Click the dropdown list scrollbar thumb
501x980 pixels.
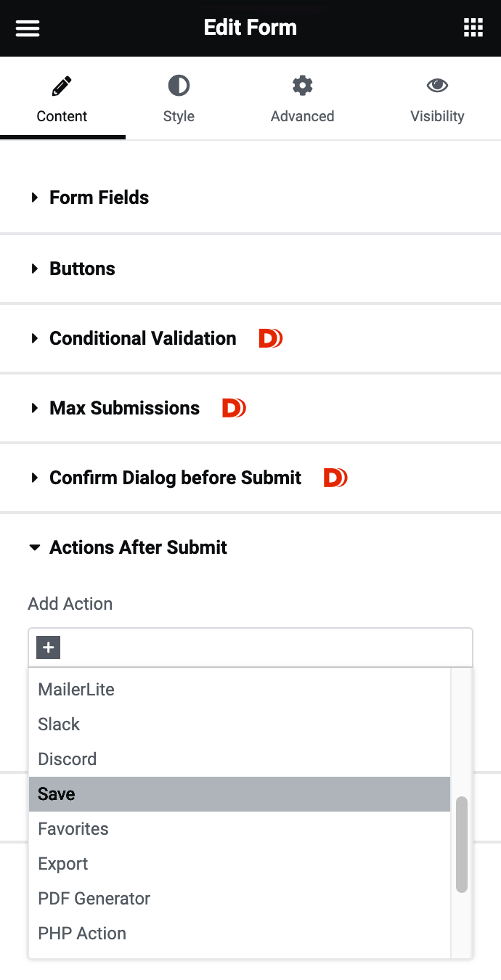pos(462,844)
